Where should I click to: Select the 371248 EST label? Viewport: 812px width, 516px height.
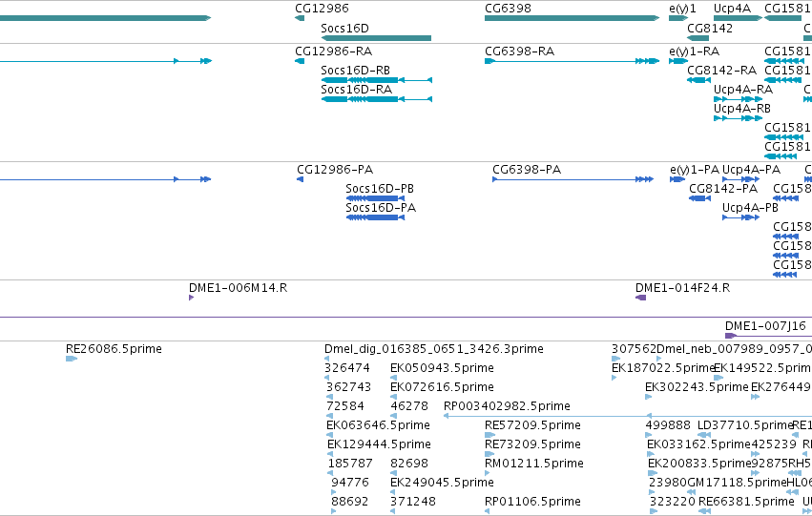click(413, 502)
